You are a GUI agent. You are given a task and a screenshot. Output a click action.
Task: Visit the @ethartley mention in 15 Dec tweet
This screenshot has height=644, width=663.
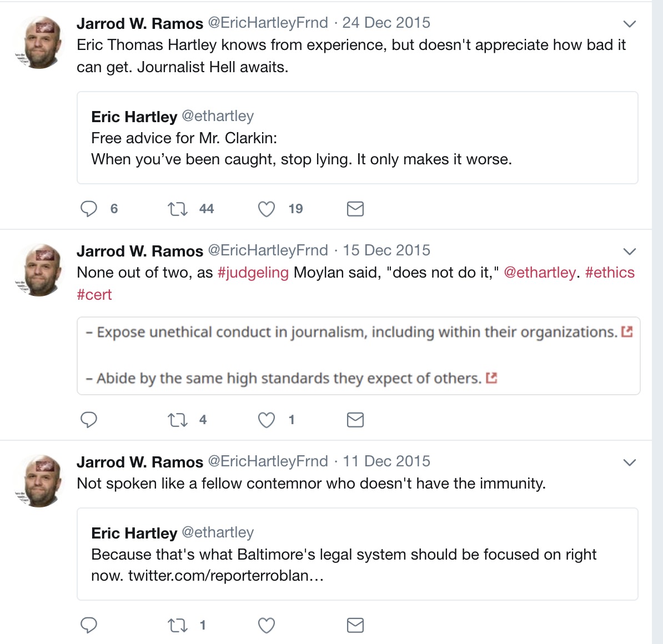point(540,273)
